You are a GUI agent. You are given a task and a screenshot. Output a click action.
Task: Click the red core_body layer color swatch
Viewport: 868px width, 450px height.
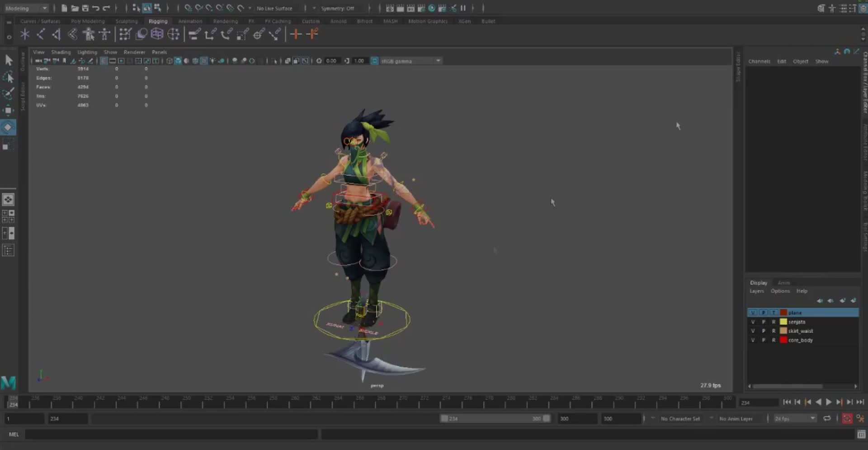point(783,340)
